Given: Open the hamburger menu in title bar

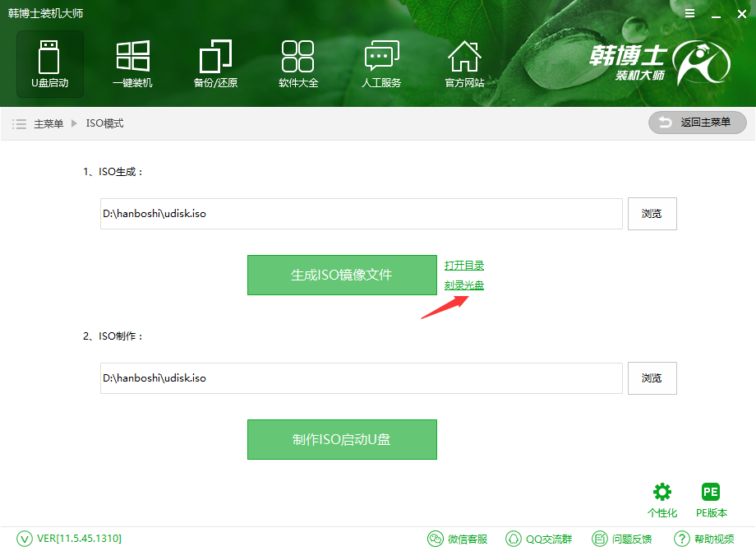Looking at the screenshot, I should coord(689,13).
